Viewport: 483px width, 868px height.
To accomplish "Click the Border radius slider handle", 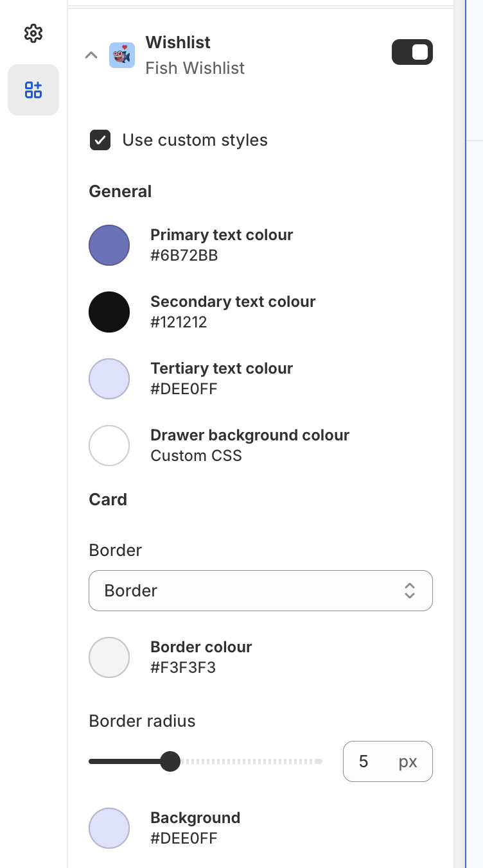I will tap(170, 761).
